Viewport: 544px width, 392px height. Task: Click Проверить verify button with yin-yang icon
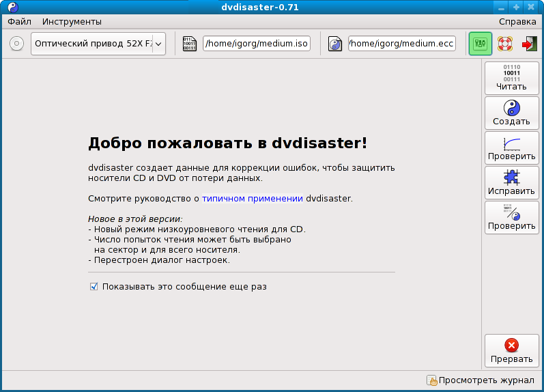[x=511, y=217]
